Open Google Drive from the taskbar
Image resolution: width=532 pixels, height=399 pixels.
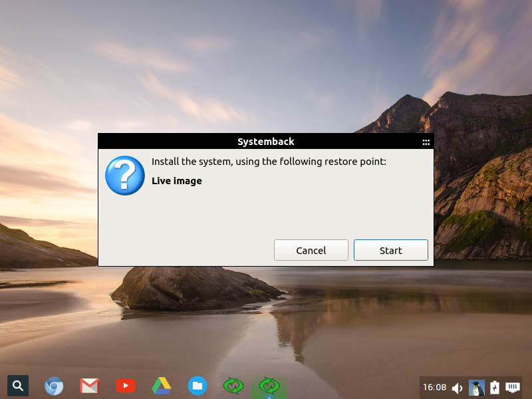tap(162, 386)
